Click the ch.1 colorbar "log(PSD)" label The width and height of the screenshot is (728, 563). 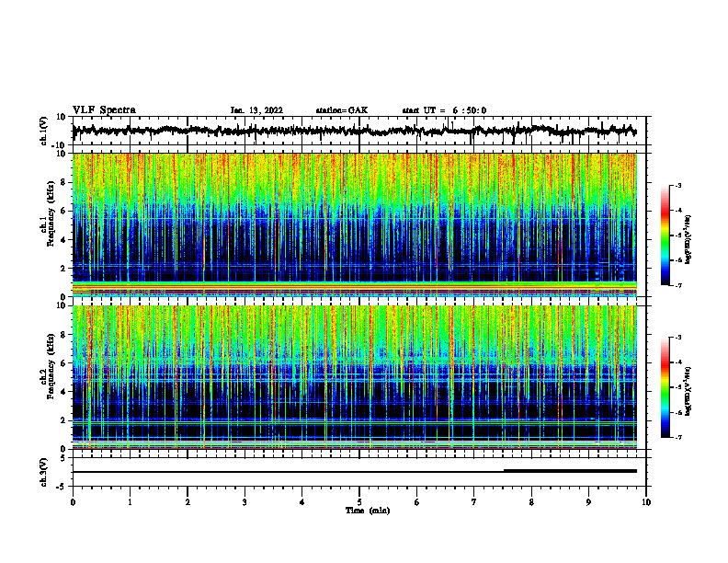[x=688, y=240]
